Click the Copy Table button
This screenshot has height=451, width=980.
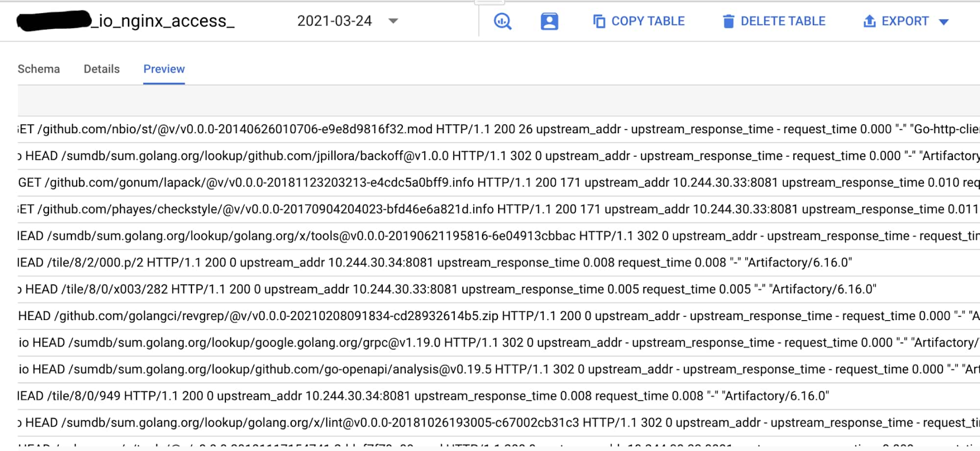point(639,21)
